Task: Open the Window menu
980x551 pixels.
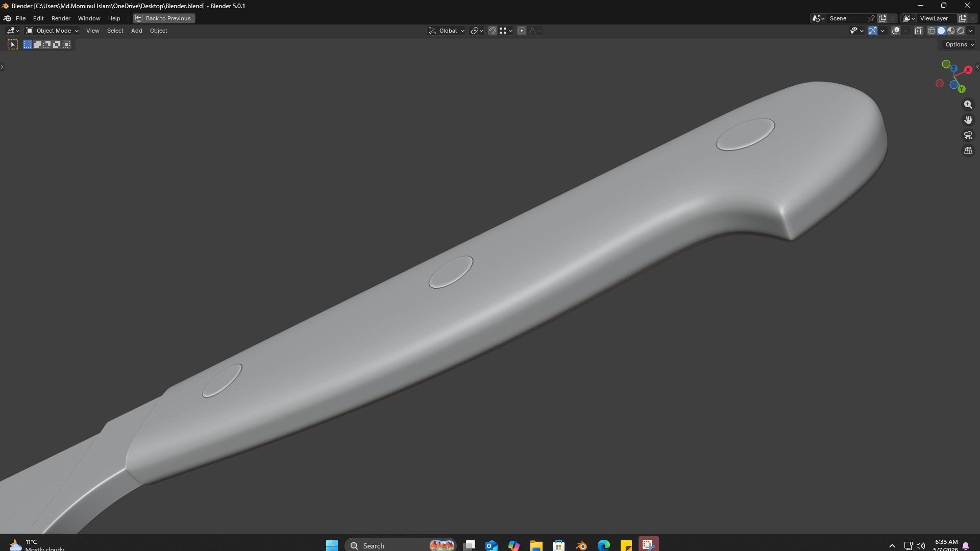Action: 89,18
